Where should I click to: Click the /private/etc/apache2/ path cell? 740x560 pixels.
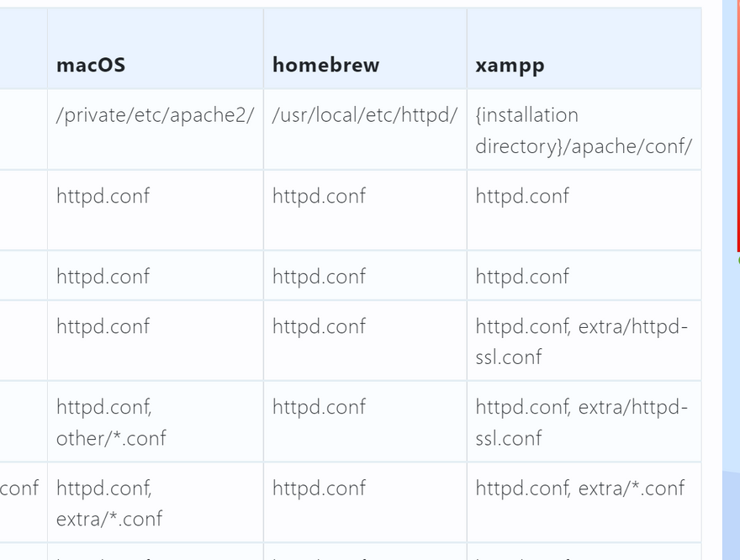[155, 115]
